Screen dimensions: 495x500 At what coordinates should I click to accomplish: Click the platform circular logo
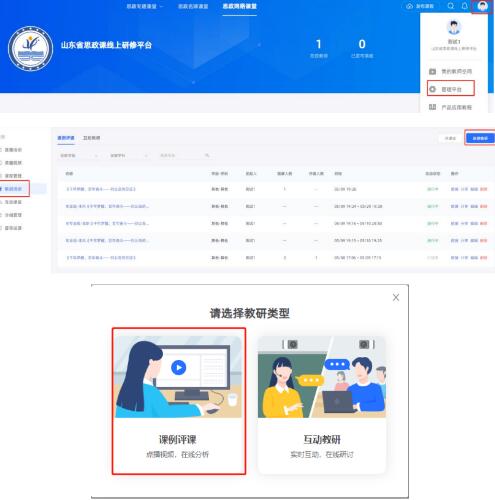coord(30,49)
